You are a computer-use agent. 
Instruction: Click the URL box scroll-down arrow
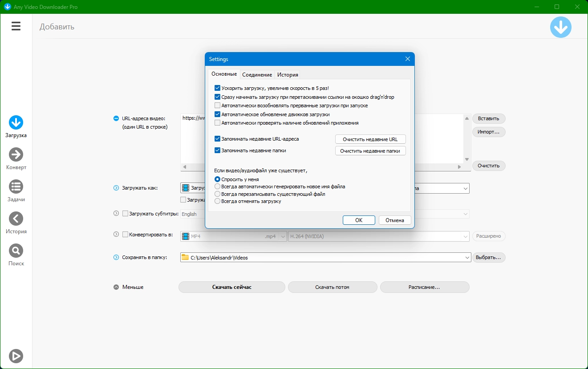point(467,159)
